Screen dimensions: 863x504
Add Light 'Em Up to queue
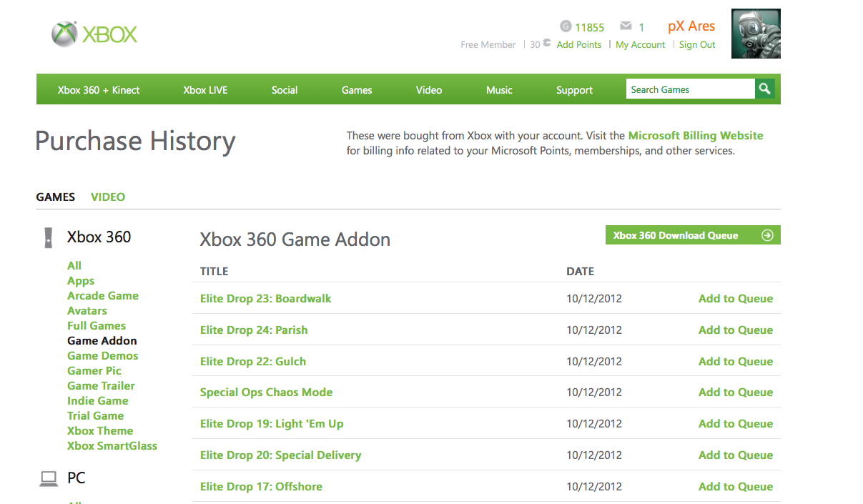[x=736, y=423]
